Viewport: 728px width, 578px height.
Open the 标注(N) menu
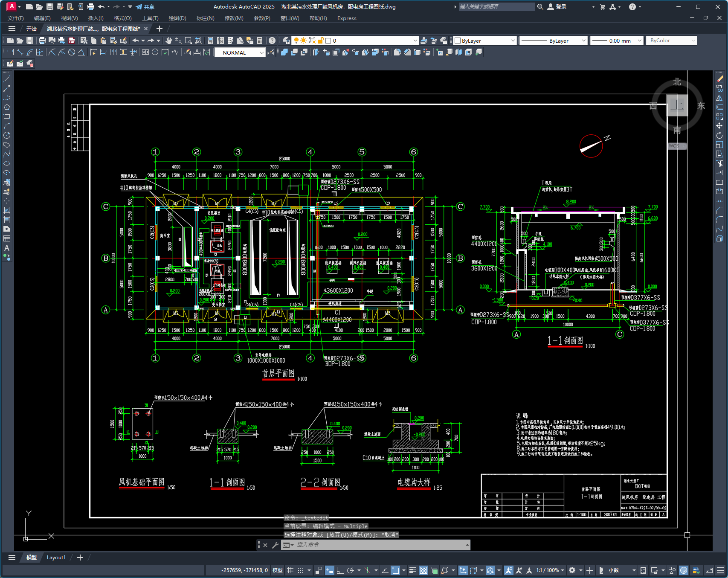tap(205, 18)
